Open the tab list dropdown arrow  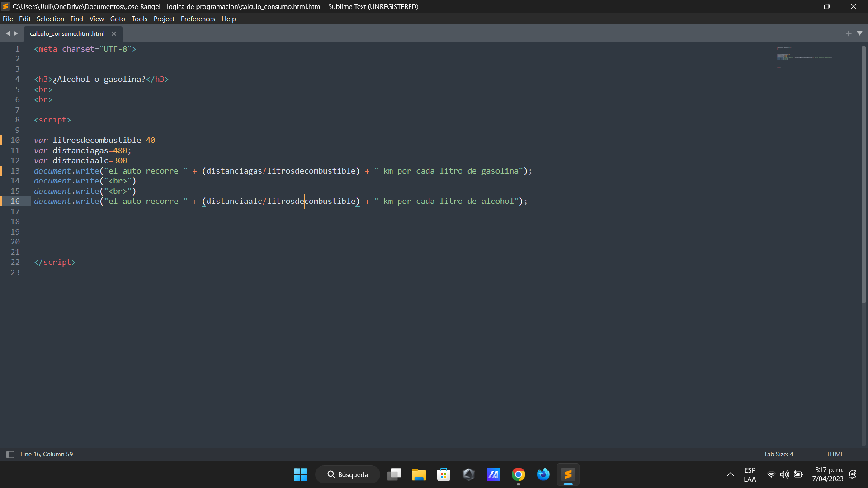[859, 33]
